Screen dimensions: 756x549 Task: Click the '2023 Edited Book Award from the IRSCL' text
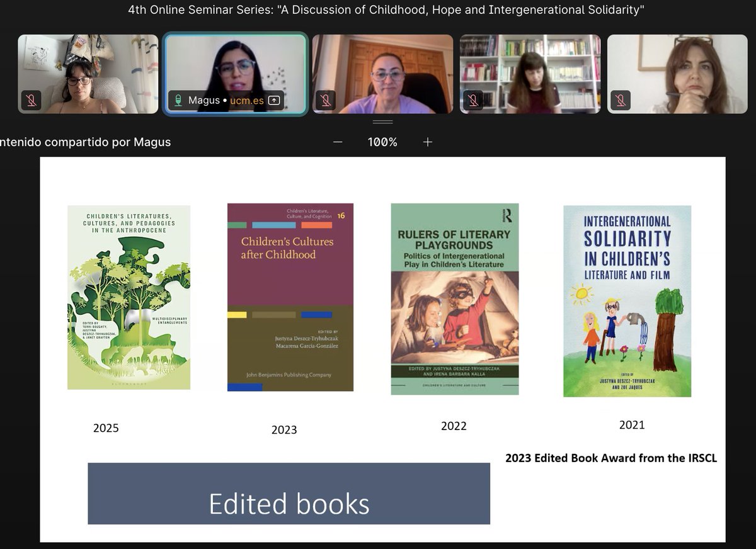(611, 458)
